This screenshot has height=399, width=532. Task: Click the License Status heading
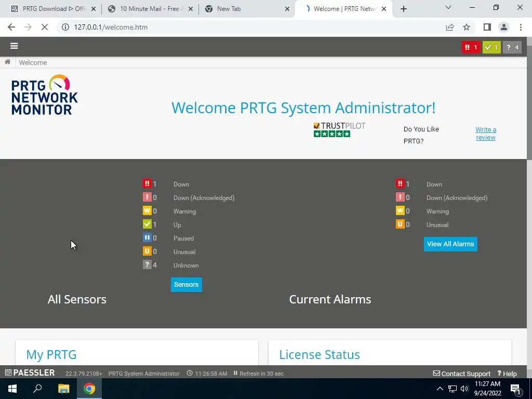click(x=320, y=354)
